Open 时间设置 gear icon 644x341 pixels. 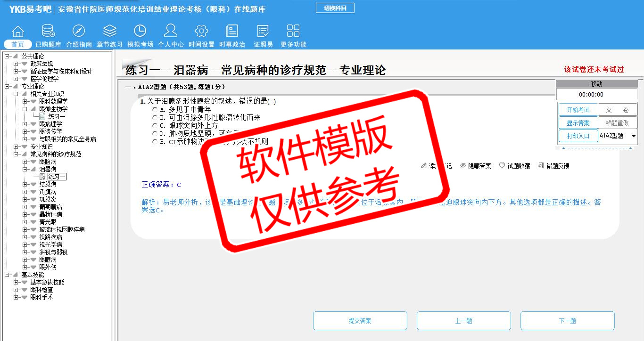click(x=201, y=31)
